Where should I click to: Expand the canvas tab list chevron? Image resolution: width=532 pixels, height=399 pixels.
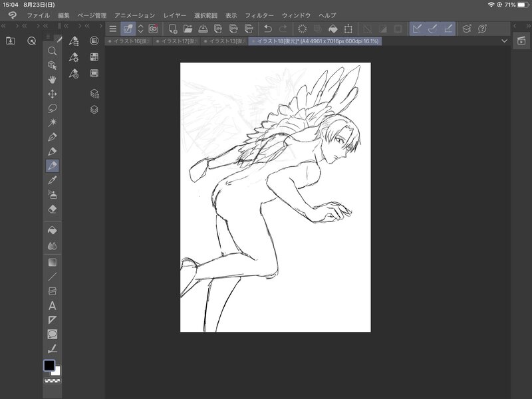(x=505, y=41)
